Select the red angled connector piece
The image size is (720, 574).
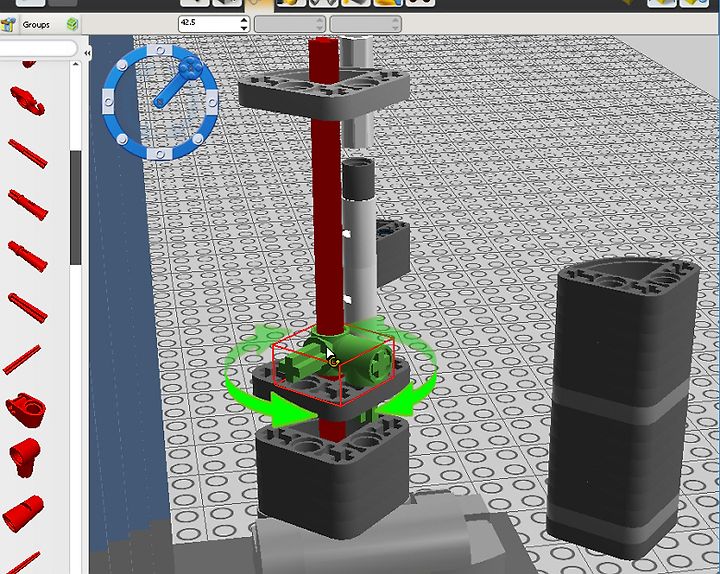point(25,457)
